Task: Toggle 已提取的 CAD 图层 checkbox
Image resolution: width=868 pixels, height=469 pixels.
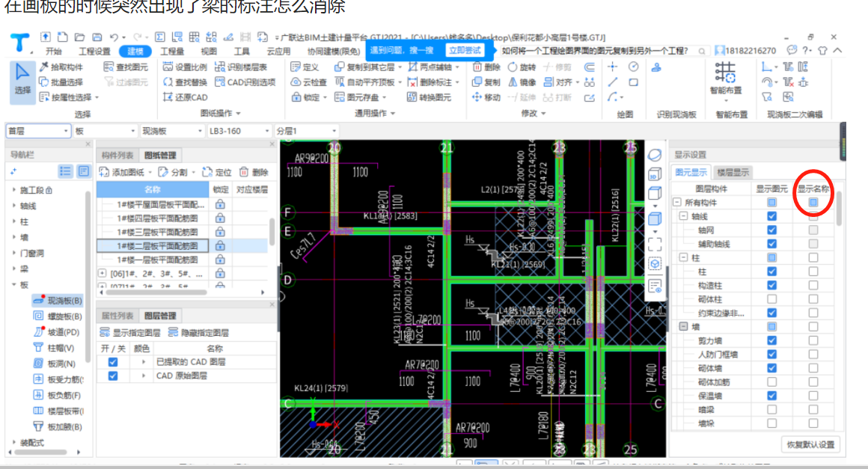Action: [x=113, y=362]
